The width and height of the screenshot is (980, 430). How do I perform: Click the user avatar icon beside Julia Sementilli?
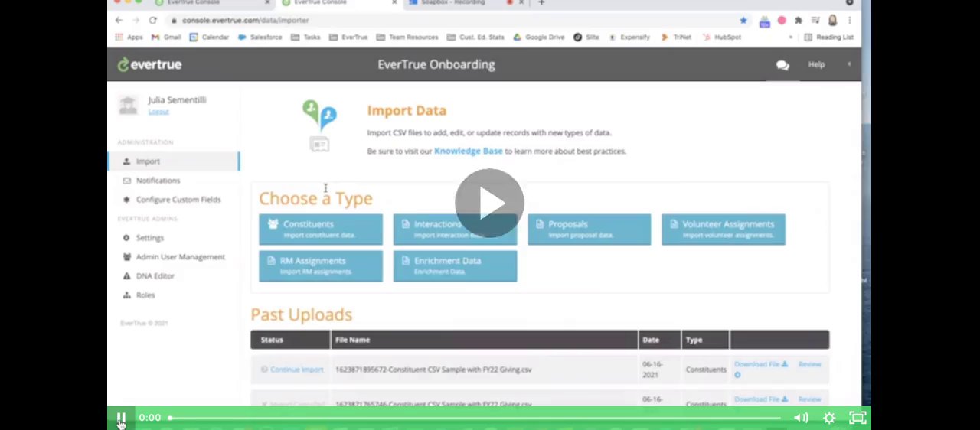click(x=128, y=105)
